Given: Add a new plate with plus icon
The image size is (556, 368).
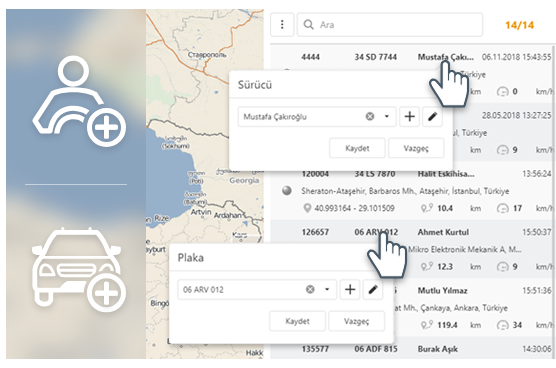Looking at the screenshot, I should click(x=350, y=290).
